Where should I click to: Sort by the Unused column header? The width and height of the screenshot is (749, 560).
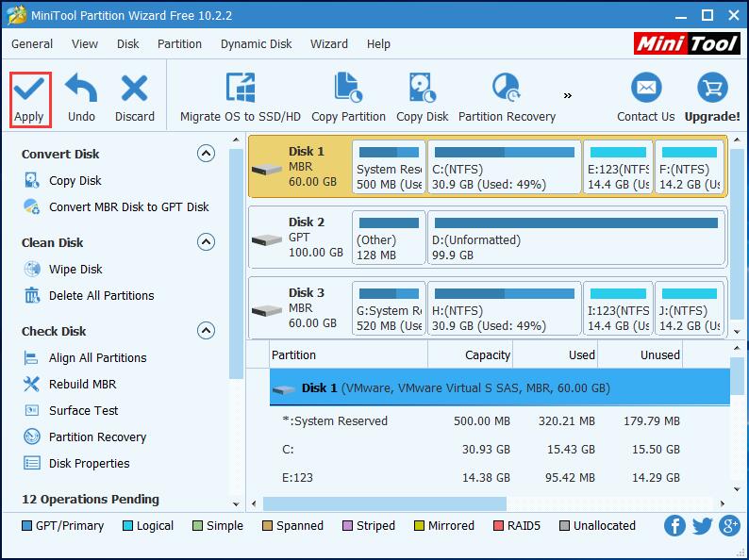(641, 354)
